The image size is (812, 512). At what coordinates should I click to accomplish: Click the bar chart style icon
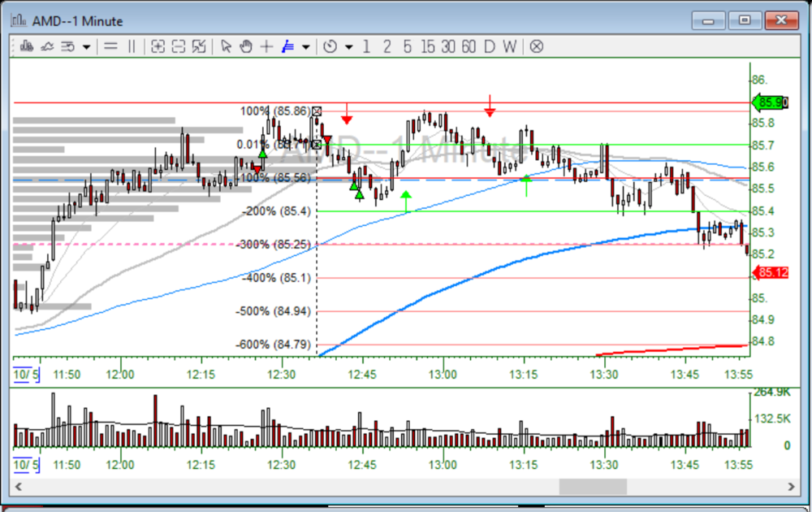[x=28, y=46]
